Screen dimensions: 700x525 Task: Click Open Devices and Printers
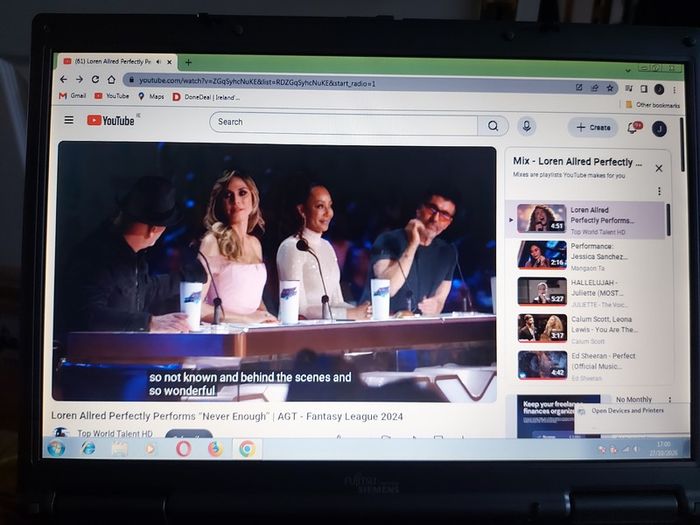627,410
